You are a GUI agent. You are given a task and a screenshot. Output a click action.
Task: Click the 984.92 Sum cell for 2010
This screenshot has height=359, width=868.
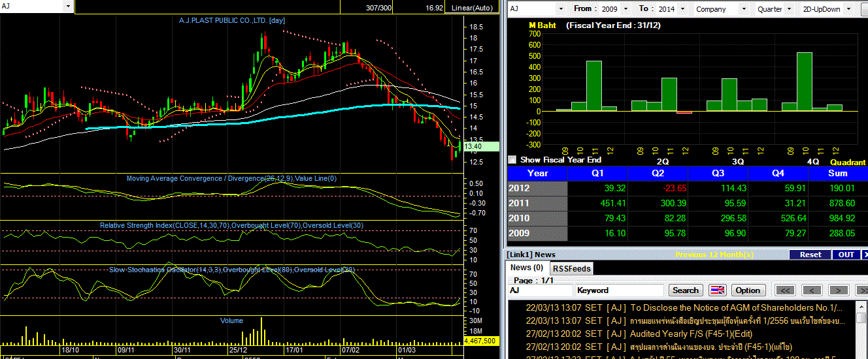(838, 219)
